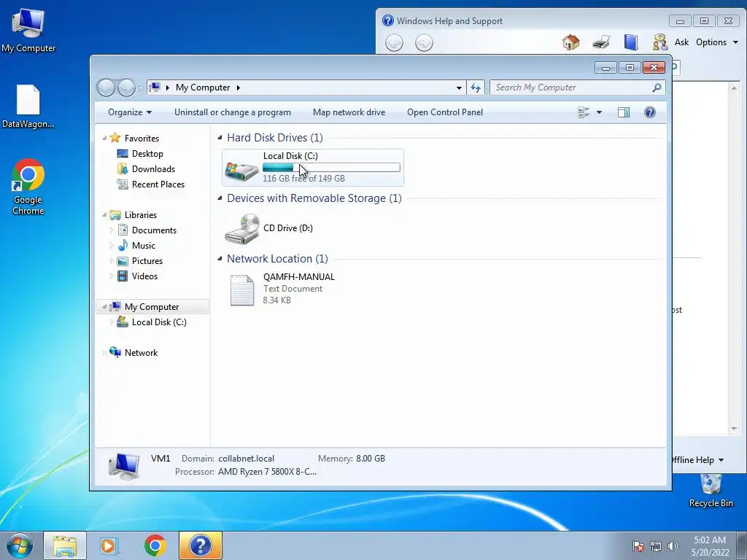Select Desktop under Favorites
Image resolution: width=747 pixels, height=560 pixels.
147,154
